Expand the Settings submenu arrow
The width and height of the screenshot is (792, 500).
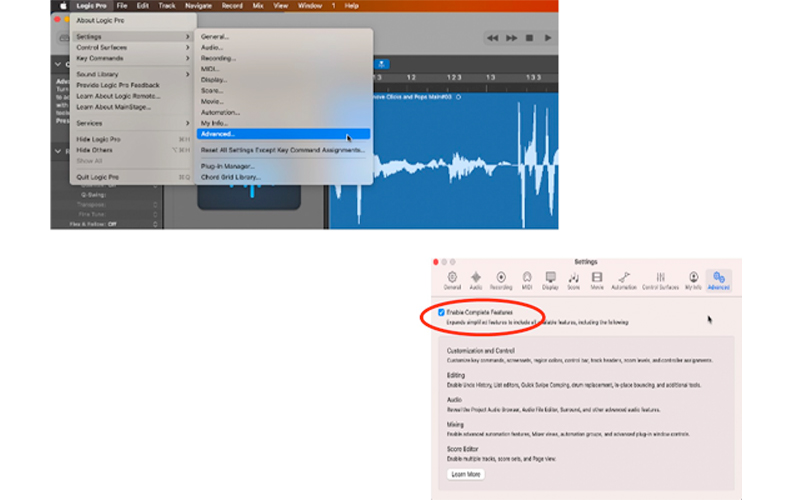tap(187, 37)
